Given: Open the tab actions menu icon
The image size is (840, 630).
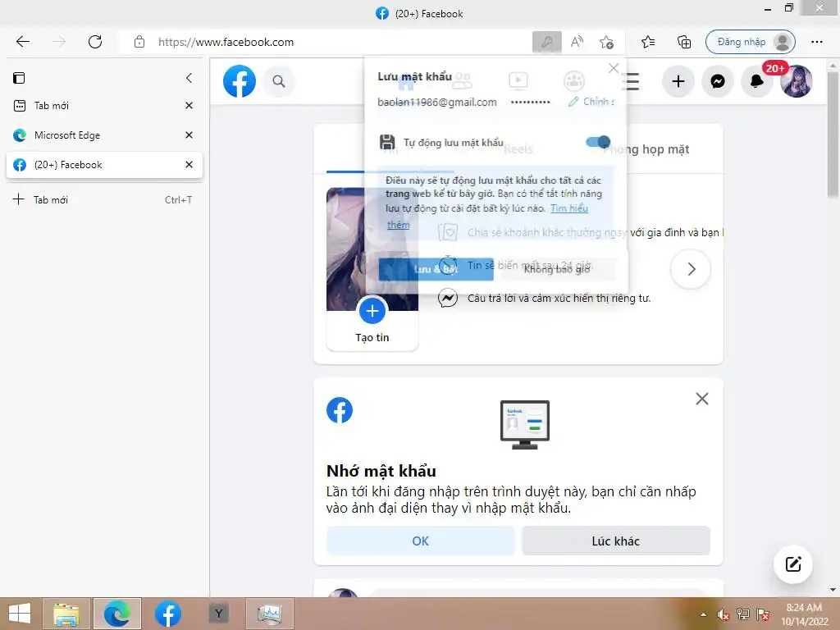Looking at the screenshot, I should pyautogui.click(x=19, y=78).
